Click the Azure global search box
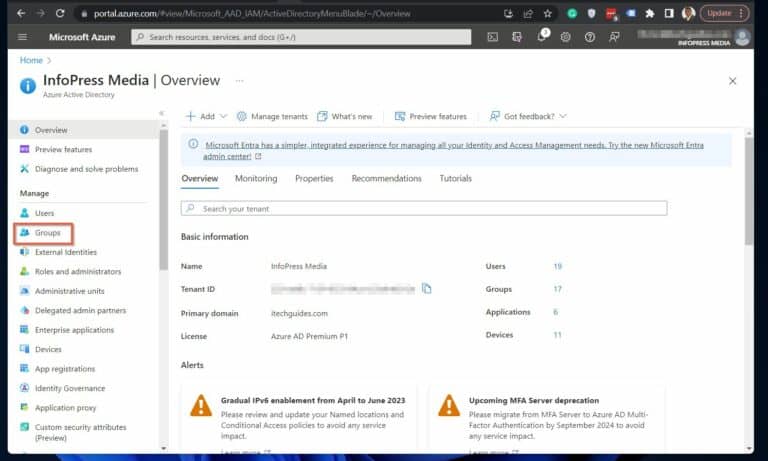768x461 pixels. point(301,37)
